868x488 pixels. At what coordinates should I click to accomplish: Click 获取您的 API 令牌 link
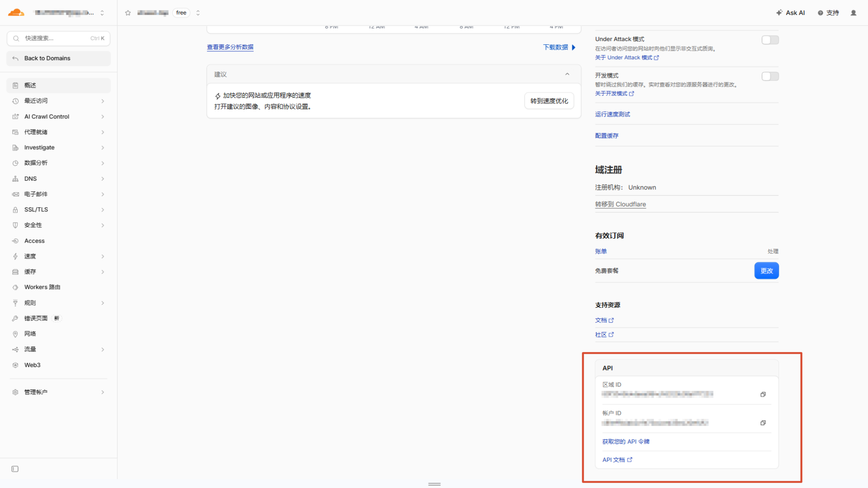pos(626,442)
